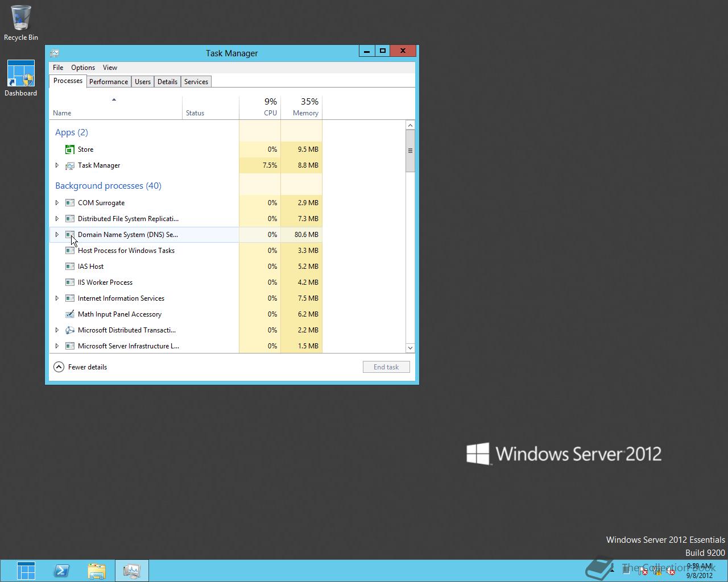Click the Microsoft Server Infrastructure icon
The height and width of the screenshot is (582, 728).
70,346
